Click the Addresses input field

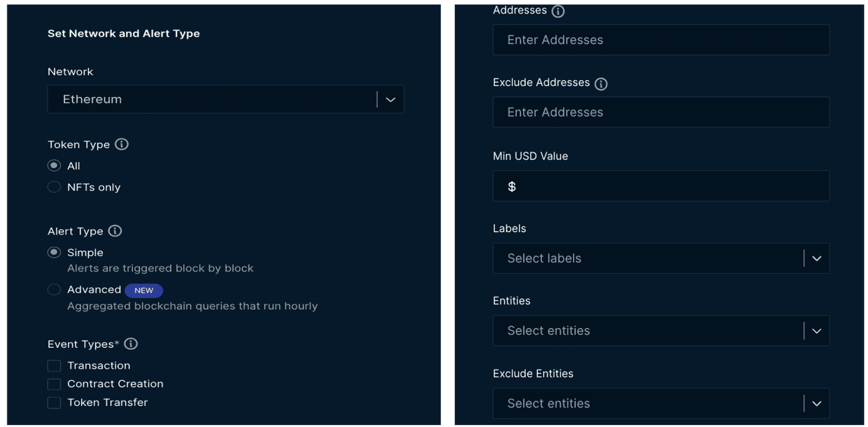pyautogui.click(x=660, y=40)
